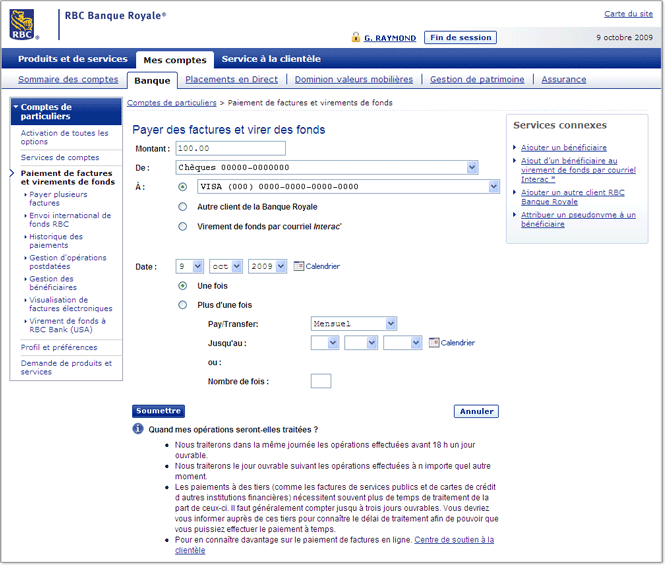Screen dimensions: 665x565
Task: Click the Nombre de fois field
Action: click(x=321, y=381)
